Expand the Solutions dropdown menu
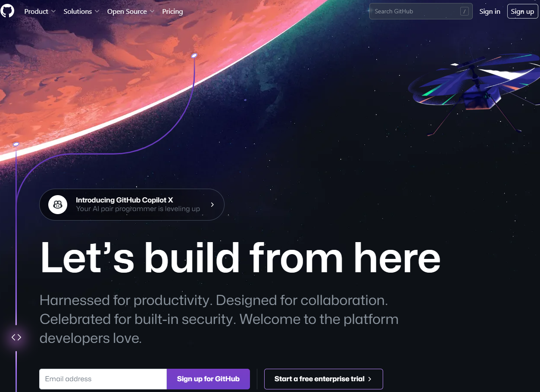Image resolution: width=540 pixels, height=392 pixels. [x=81, y=12]
